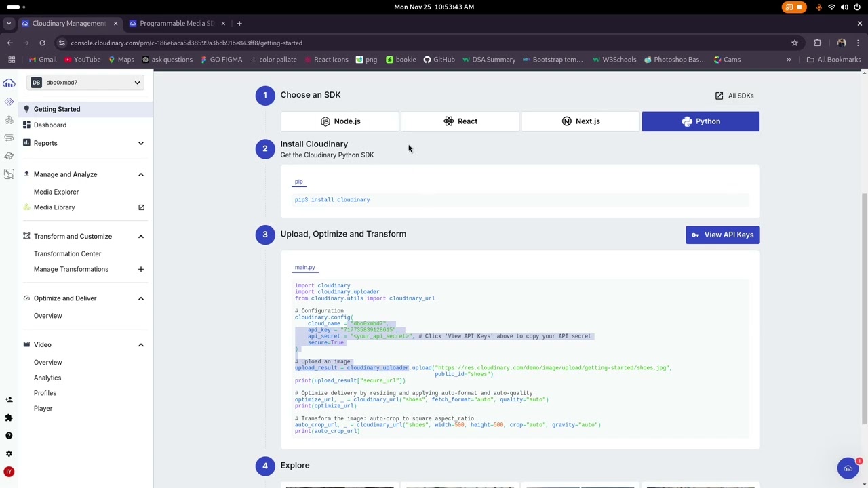Open Media Library in the sidebar

(x=54, y=207)
